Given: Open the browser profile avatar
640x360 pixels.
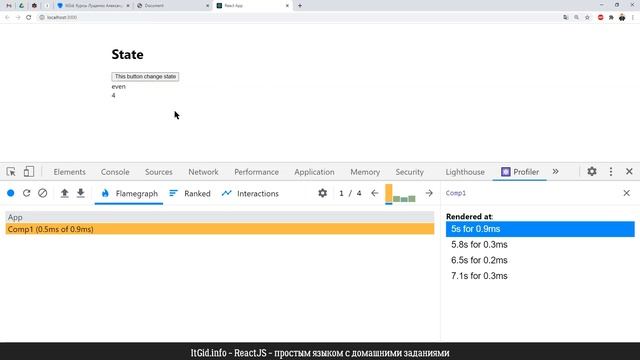Looking at the screenshot, I should click(x=622, y=18).
